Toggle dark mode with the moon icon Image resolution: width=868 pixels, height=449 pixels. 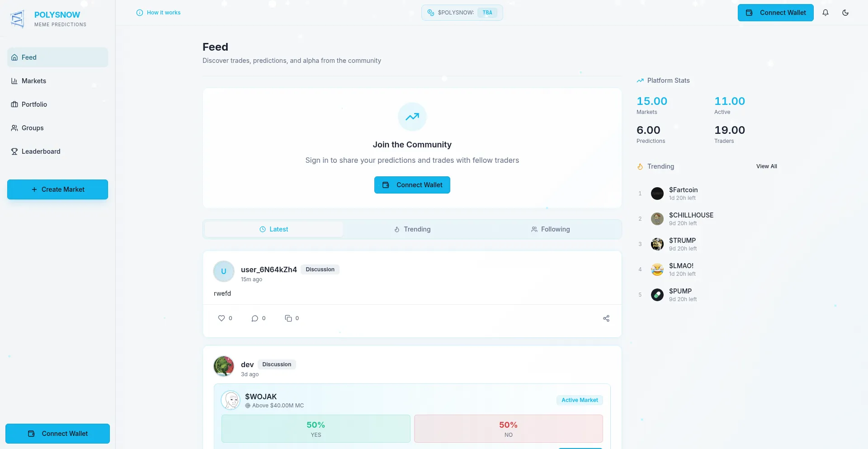pyautogui.click(x=845, y=13)
